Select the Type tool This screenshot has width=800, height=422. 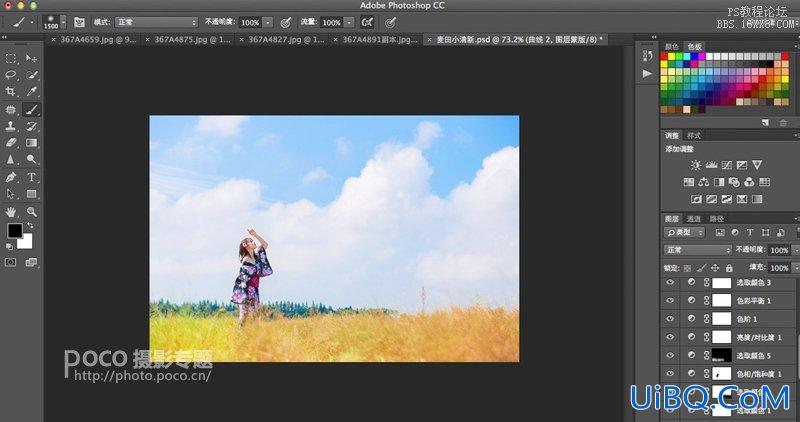click(x=32, y=177)
